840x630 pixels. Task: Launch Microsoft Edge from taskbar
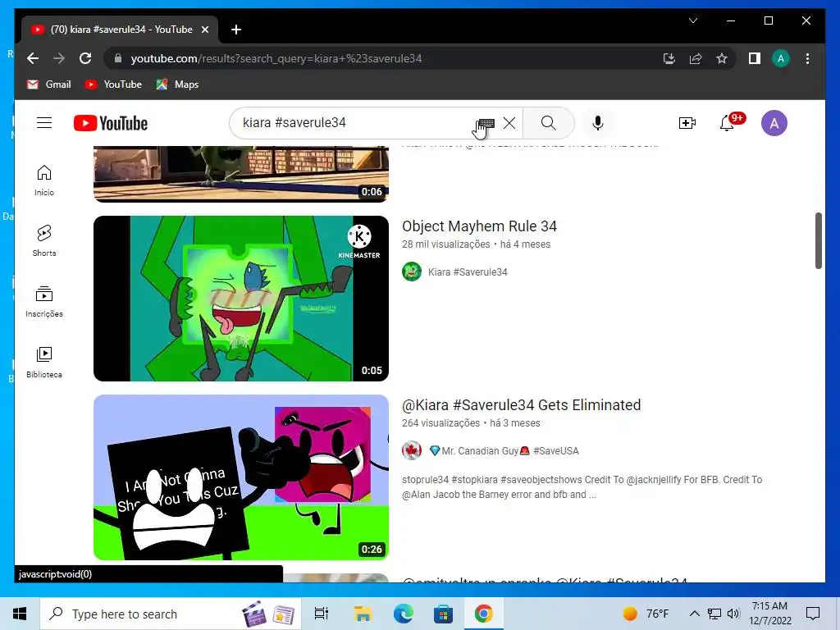pos(403,614)
